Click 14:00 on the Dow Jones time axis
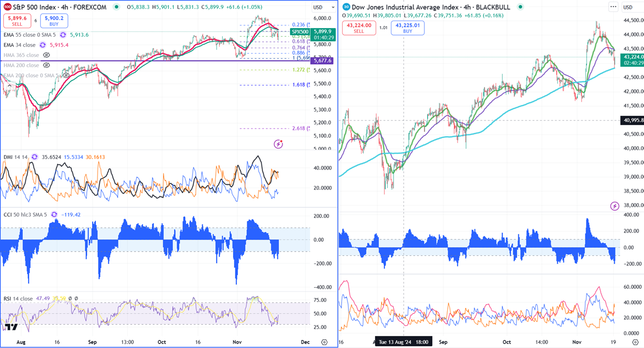This screenshot has height=348, width=644. (542, 342)
